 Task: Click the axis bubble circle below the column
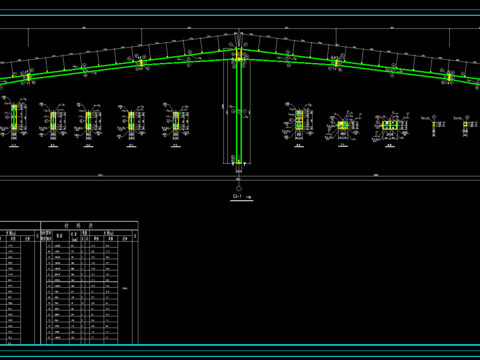click(x=239, y=189)
